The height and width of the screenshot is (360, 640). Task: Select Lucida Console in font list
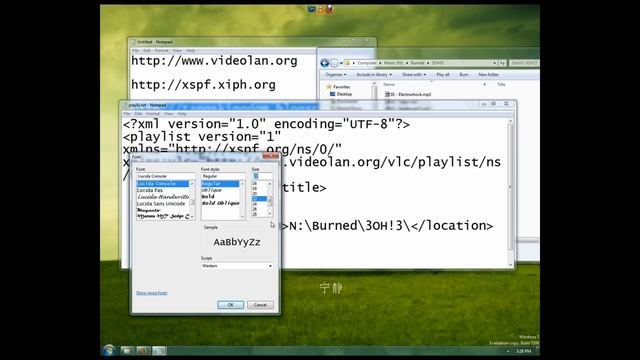pos(162,184)
